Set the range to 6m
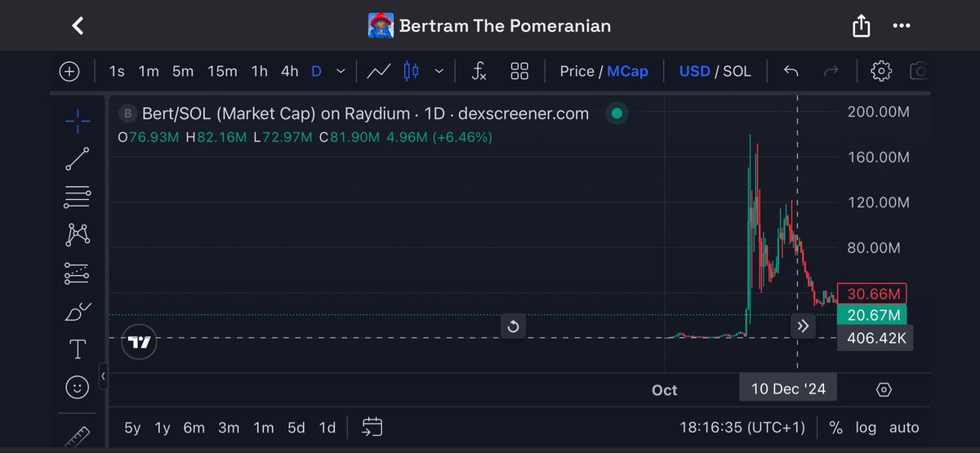The width and height of the screenshot is (980, 453). (194, 428)
